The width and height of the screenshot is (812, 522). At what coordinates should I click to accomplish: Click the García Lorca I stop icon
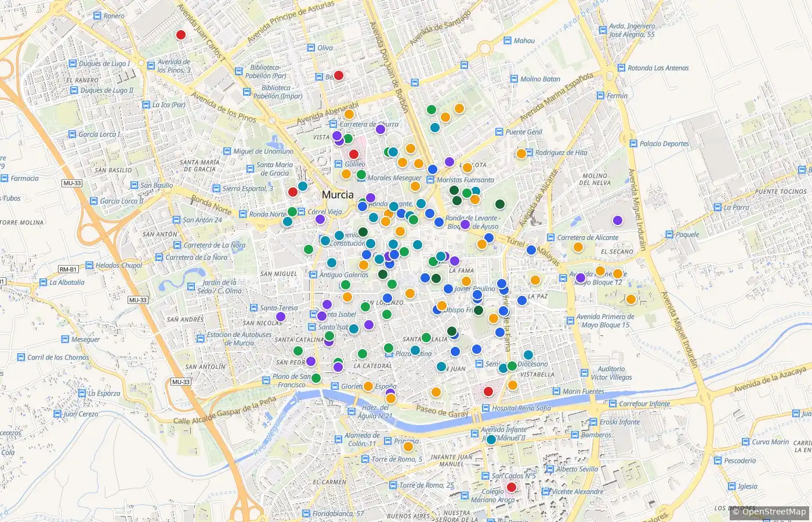pyautogui.click(x=72, y=134)
